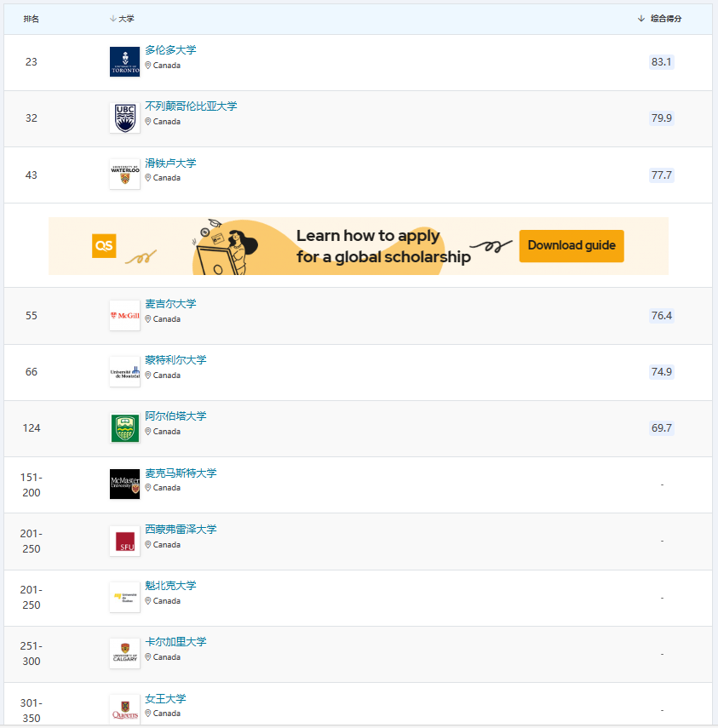Click location pin icon under 多伦多大学
718x728 pixels.
click(147, 66)
